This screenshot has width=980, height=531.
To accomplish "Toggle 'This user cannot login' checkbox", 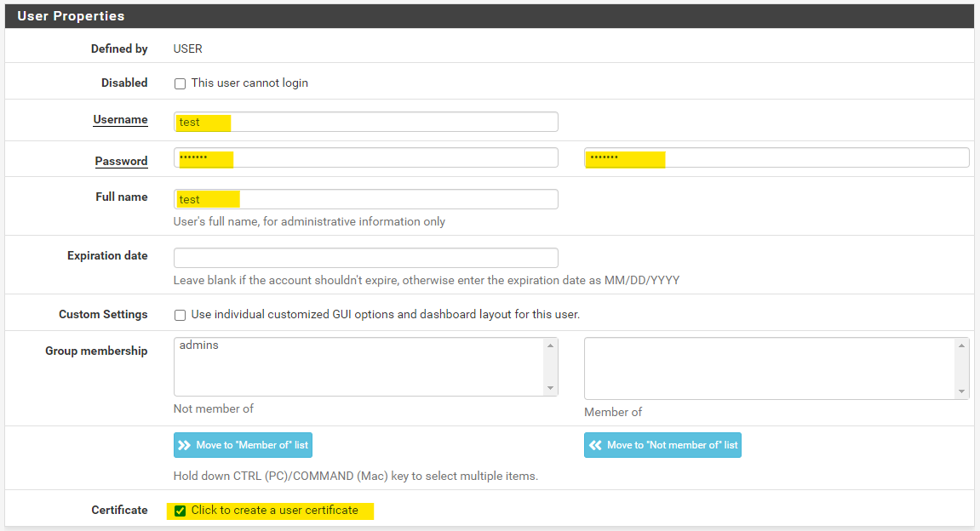I will coord(180,83).
